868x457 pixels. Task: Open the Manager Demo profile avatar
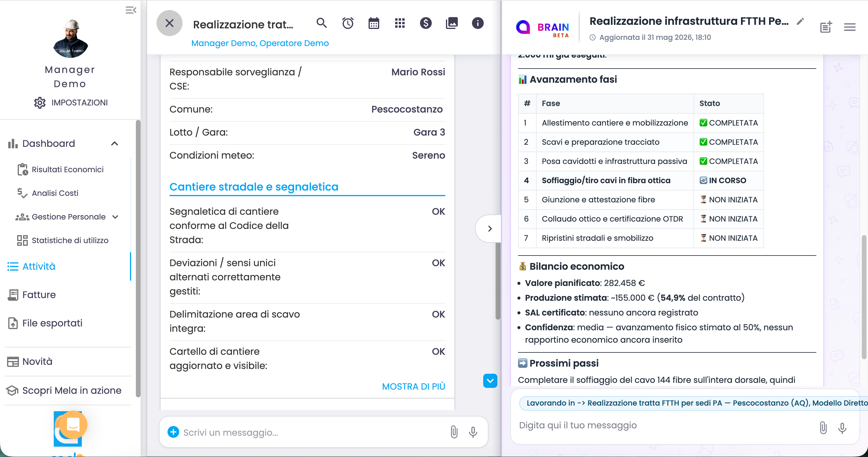pos(70,38)
